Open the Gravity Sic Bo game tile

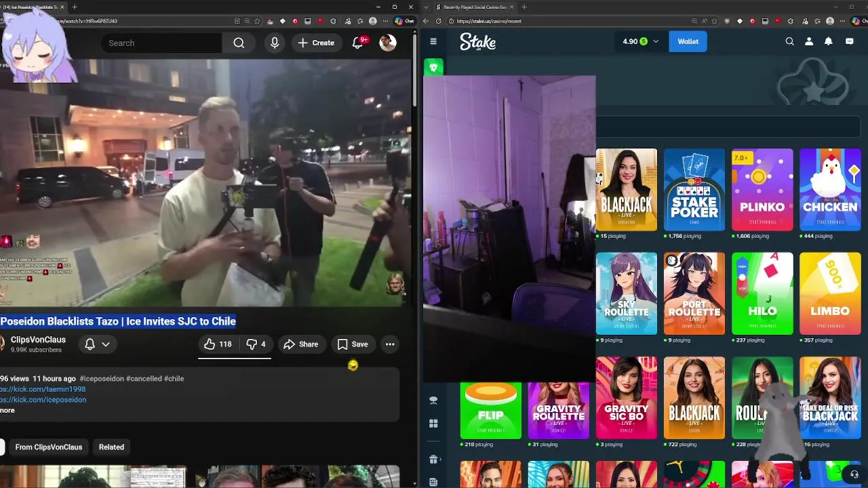(627, 398)
